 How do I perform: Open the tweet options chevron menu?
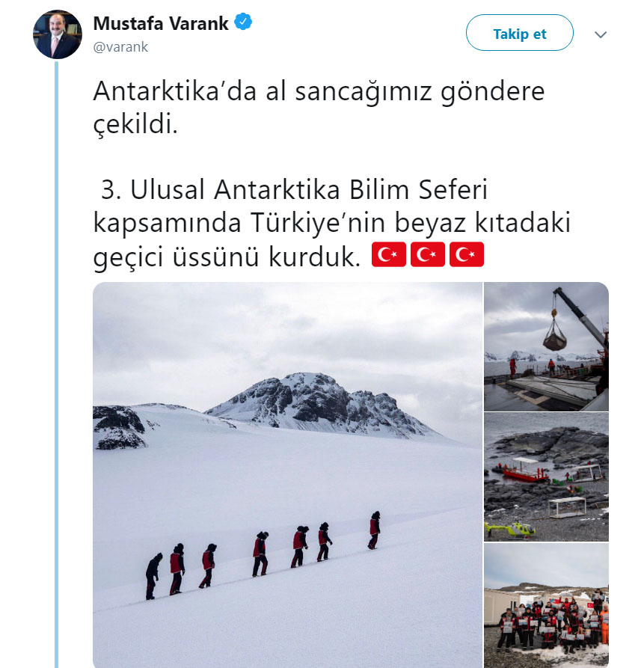(601, 34)
